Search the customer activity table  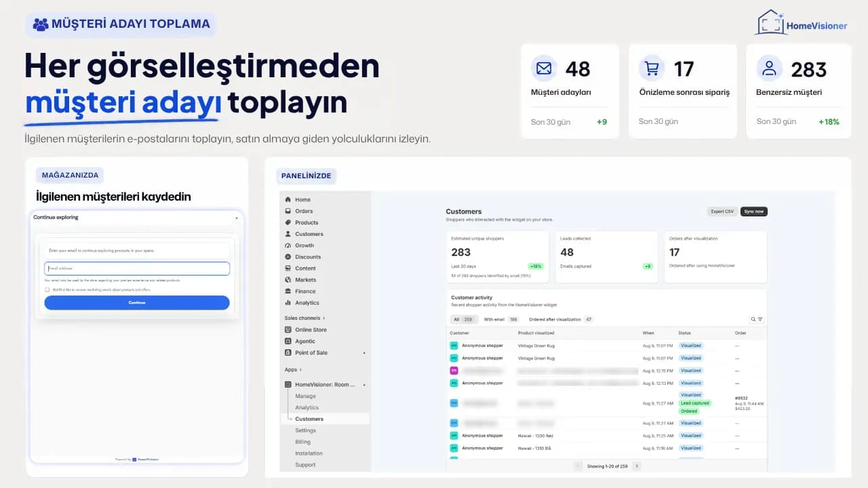(x=753, y=319)
